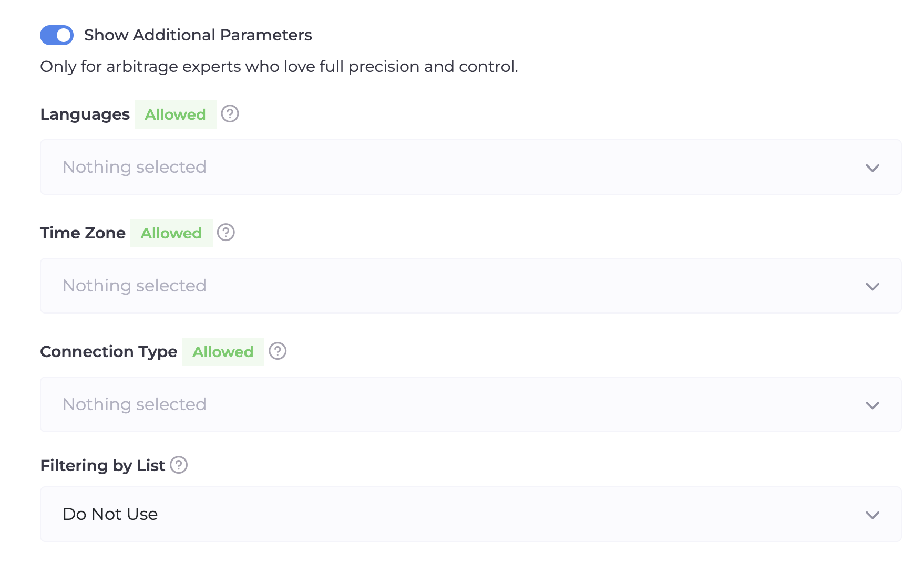Image resolution: width=924 pixels, height=564 pixels.
Task: Click 'Nothing selected' in Connection Type field
Action: 134,404
